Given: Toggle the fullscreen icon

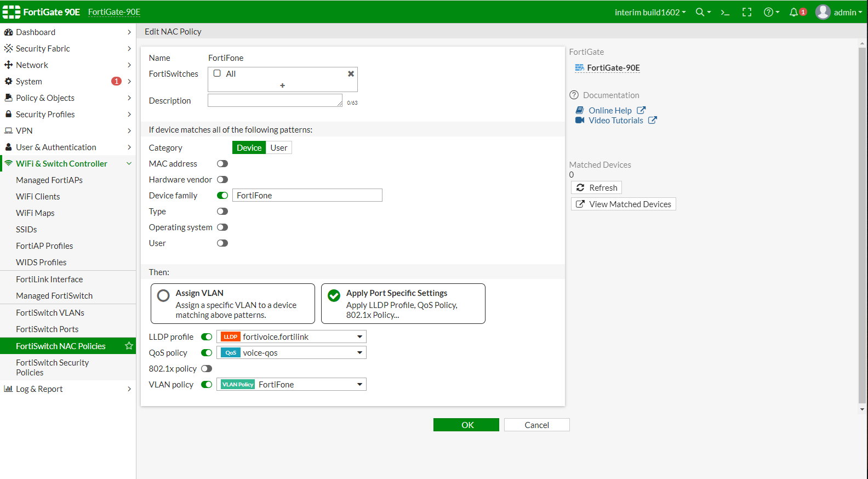Looking at the screenshot, I should tap(747, 12).
